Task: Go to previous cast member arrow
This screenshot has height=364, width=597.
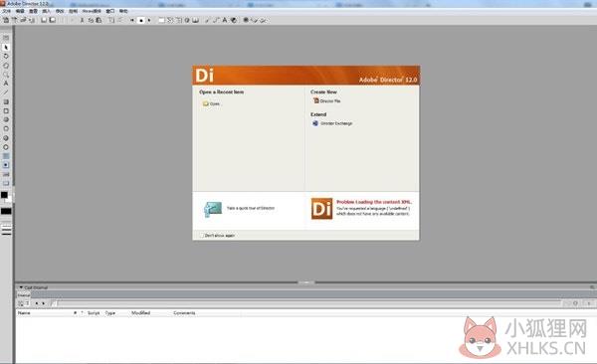Action: click(x=36, y=303)
